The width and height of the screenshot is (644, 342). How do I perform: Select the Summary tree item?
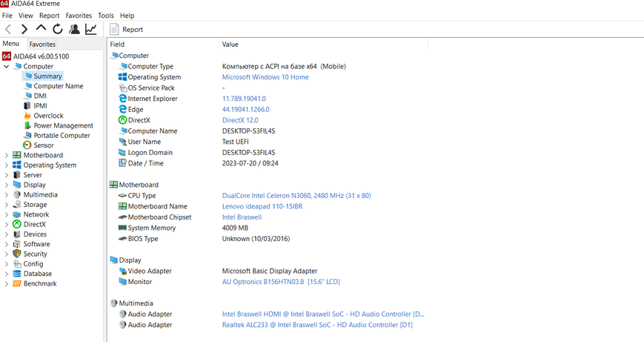(x=43, y=76)
